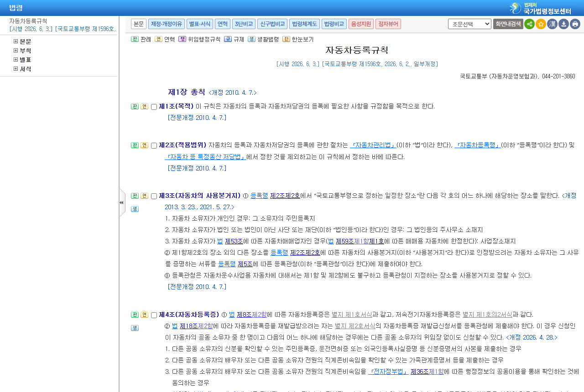Mark the checkbox for 제4조(자동차등록증)
Screen dimensions: 584x392
click(154, 315)
